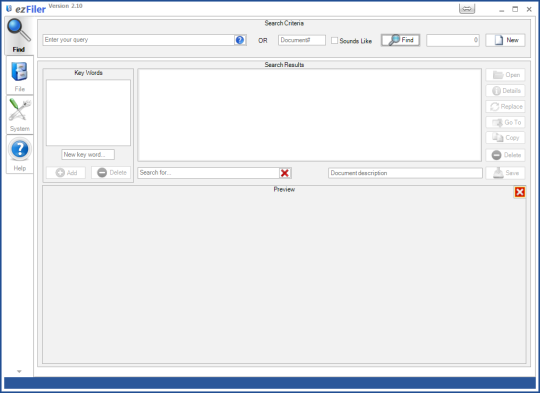The image size is (540, 393).
Task: Click the query help question icon
Action: coord(240,40)
